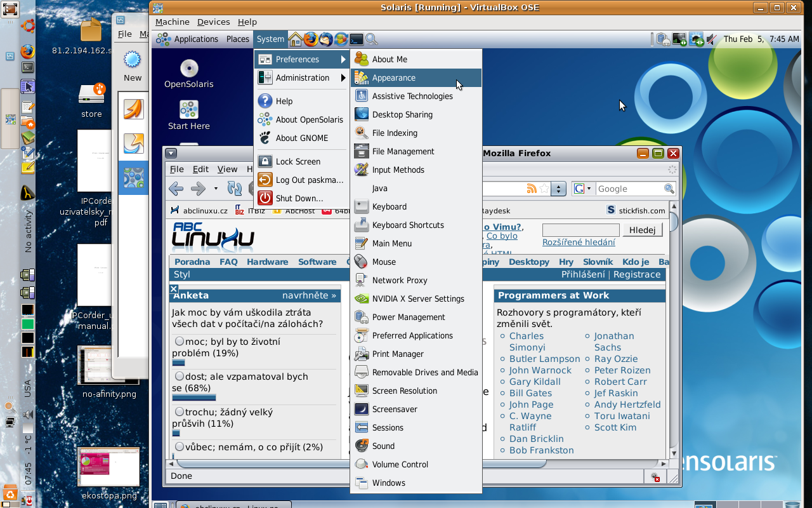The width and height of the screenshot is (812, 508).
Task: Click the Firefox window menu button
Action: point(171,153)
